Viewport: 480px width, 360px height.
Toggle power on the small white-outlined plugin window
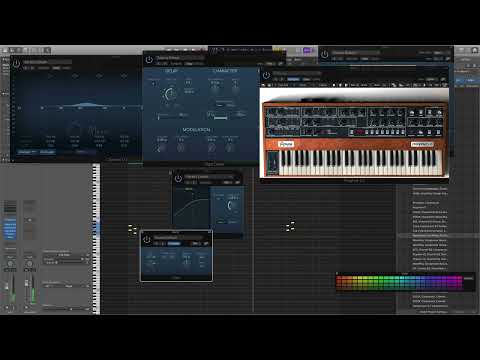point(147,239)
